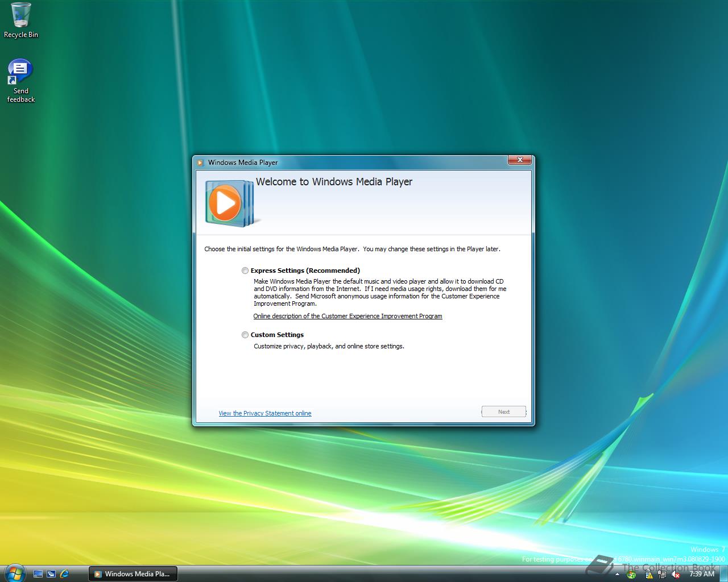Image resolution: width=728 pixels, height=582 pixels.
Task: Click the Next button
Action: coord(504,411)
